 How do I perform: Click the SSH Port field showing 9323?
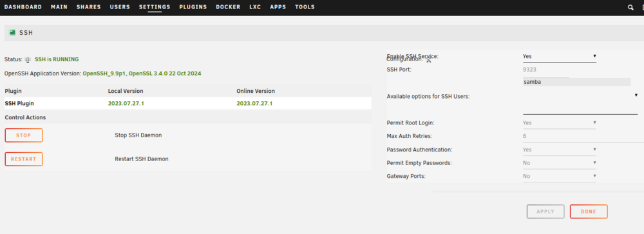point(545,70)
